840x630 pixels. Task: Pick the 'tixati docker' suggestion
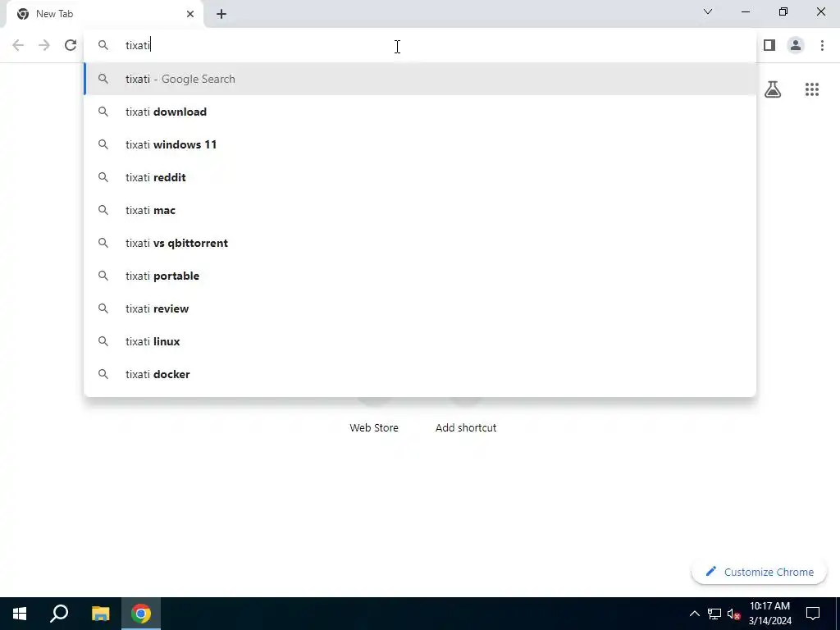coord(420,374)
